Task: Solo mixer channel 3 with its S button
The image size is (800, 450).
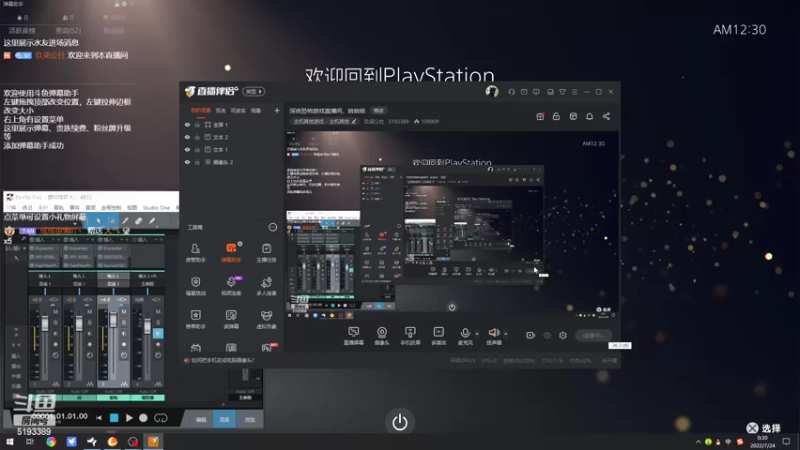Action: point(124,322)
